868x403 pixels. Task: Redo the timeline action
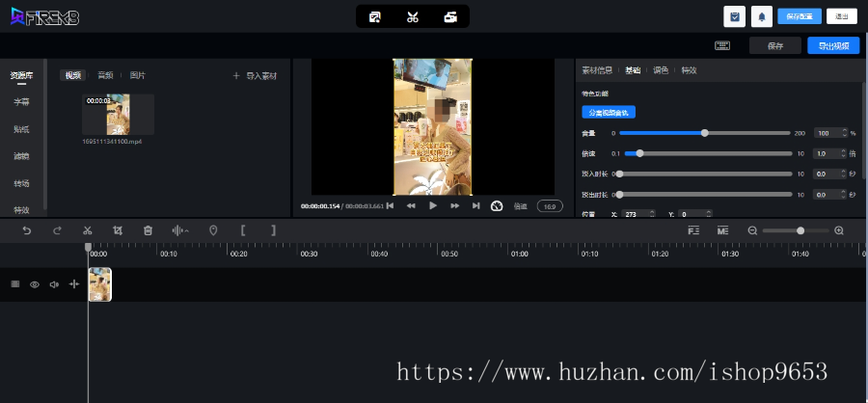(x=57, y=230)
